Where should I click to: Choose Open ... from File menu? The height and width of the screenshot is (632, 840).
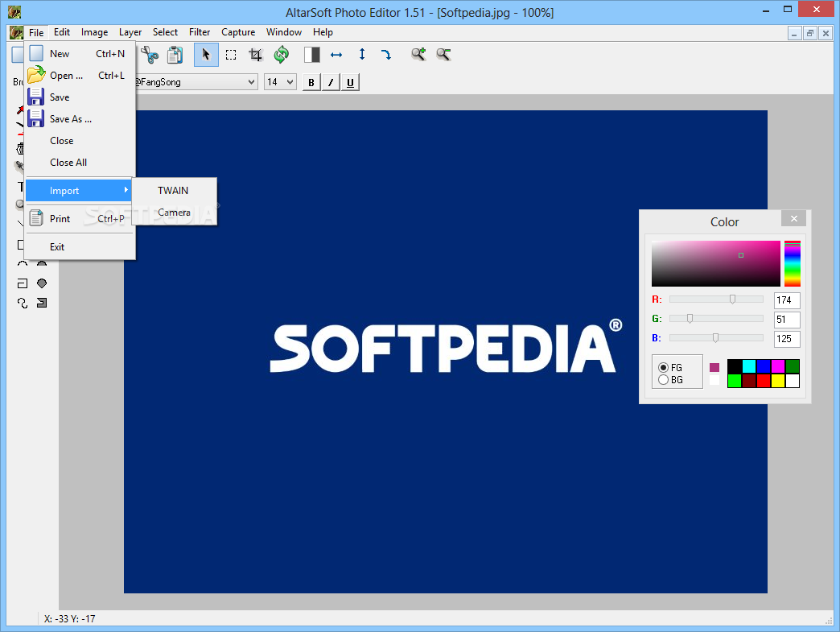tap(80, 76)
